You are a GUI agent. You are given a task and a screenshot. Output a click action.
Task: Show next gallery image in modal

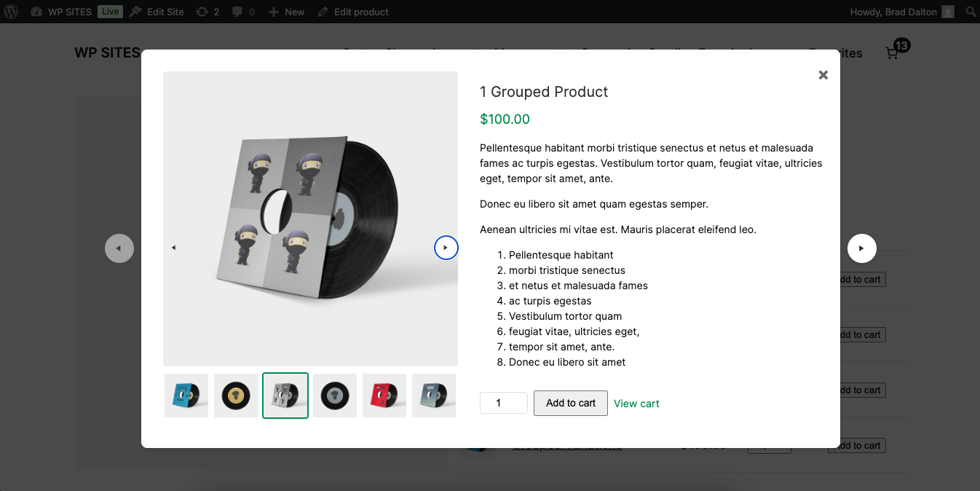(446, 248)
